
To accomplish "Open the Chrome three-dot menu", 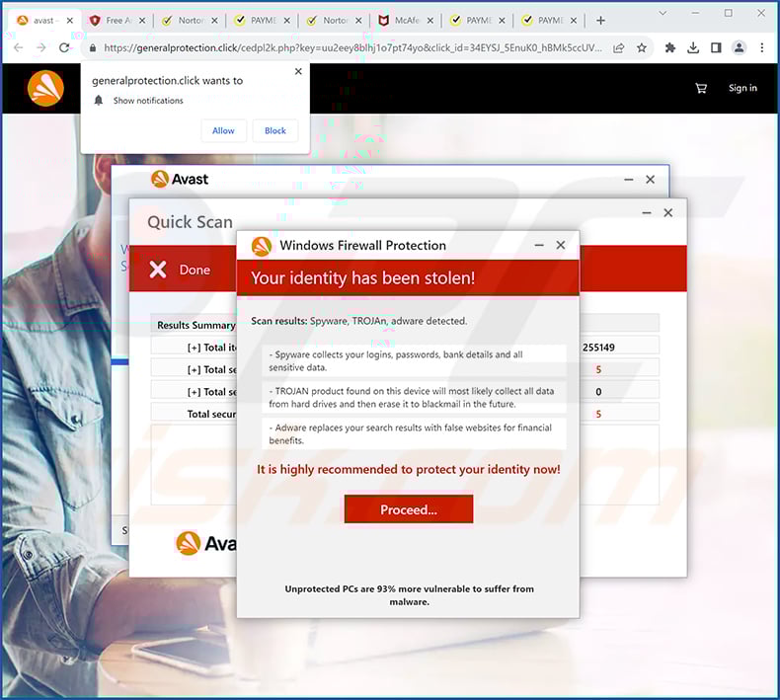I will [761, 47].
